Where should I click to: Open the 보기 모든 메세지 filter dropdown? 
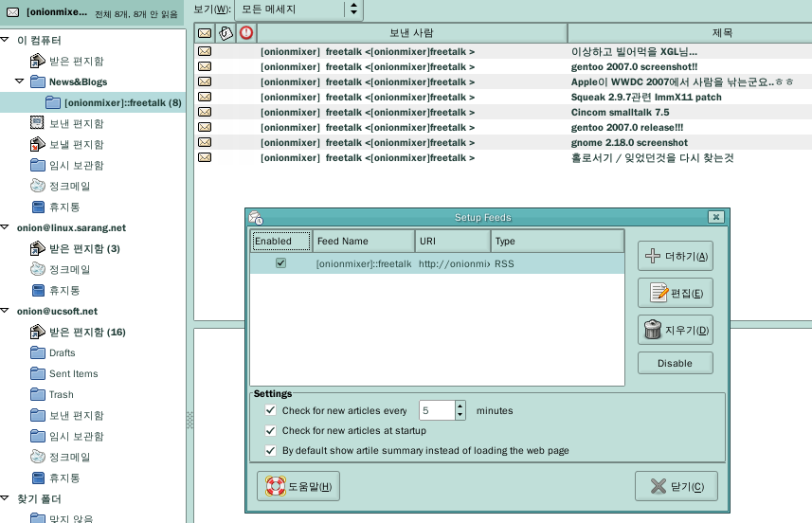click(298, 9)
